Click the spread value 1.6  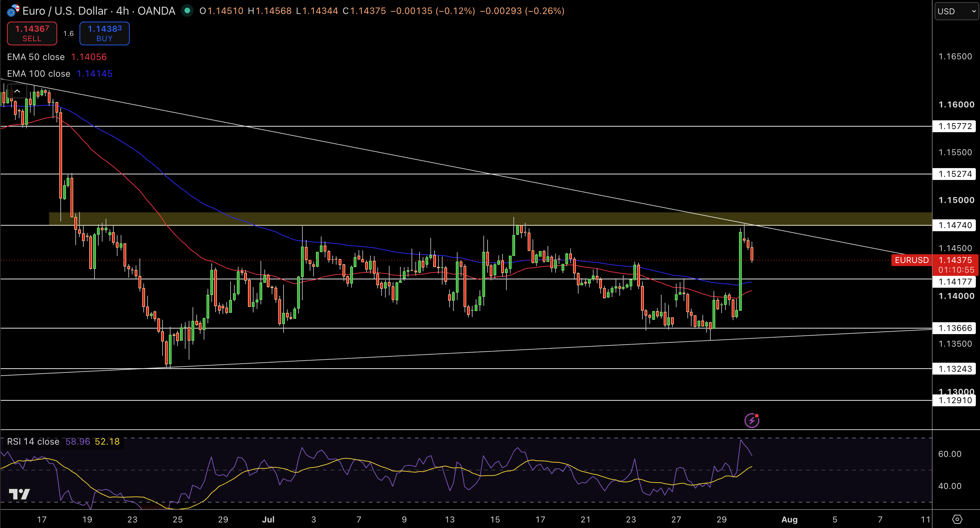pyautogui.click(x=68, y=33)
